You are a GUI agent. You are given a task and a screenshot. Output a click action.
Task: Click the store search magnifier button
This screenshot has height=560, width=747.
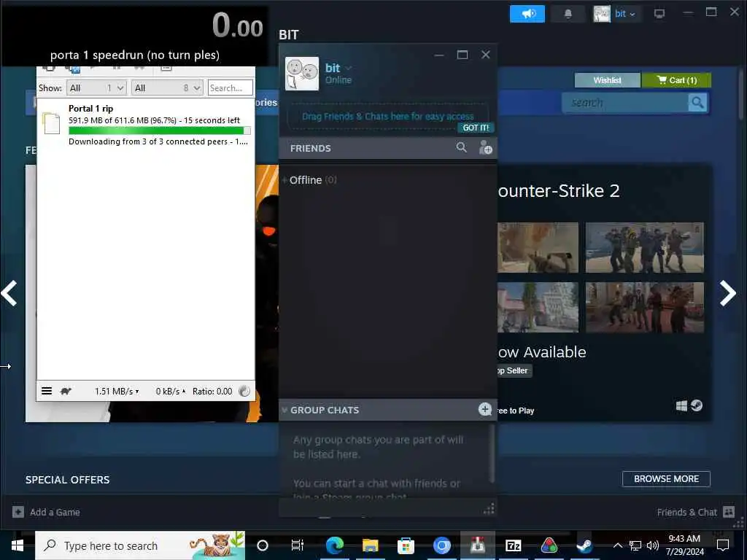pyautogui.click(x=697, y=102)
